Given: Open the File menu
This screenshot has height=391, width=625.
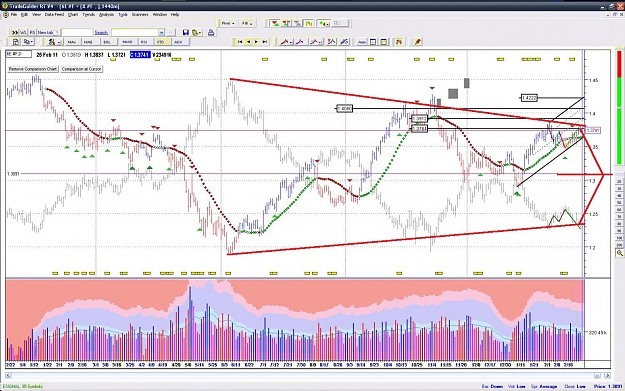Looking at the screenshot, I should (x=14, y=14).
